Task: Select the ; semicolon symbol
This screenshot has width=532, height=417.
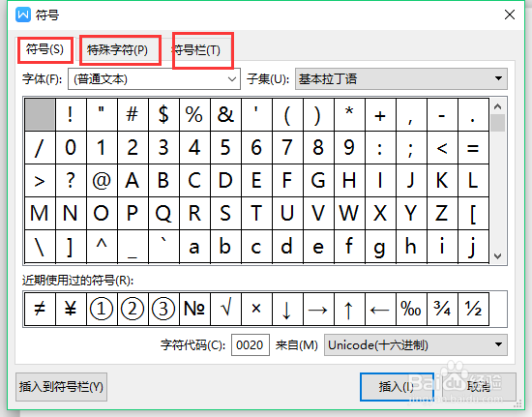Action: pyautogui.click(x=411, y=148)
